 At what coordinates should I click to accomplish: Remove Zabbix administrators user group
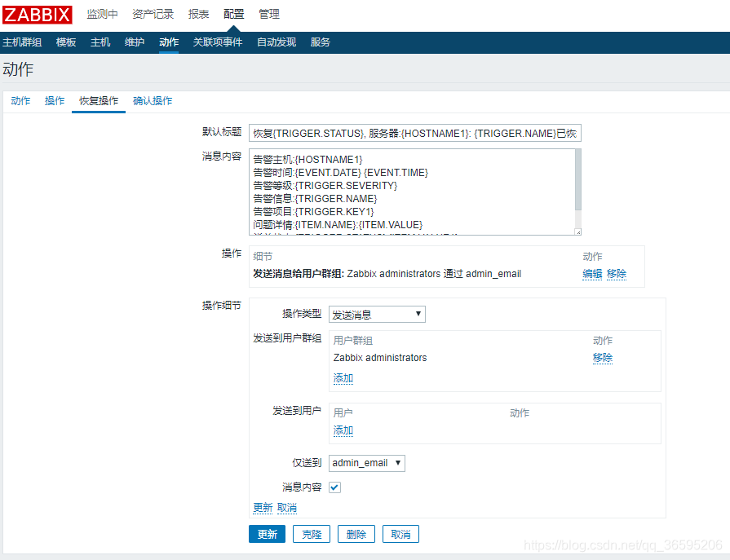[603, 358]
